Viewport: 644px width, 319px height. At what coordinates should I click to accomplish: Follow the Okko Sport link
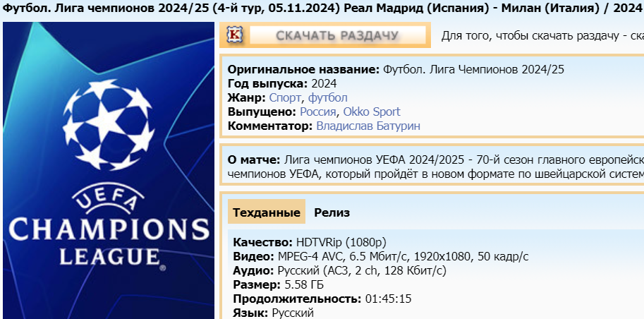[x=372, y=112]
